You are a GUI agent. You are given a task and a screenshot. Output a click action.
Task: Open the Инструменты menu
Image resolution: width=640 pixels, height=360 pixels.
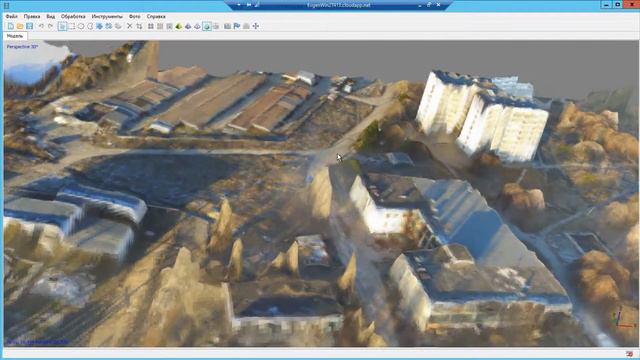pyautogui.click(x=107, y=16)
